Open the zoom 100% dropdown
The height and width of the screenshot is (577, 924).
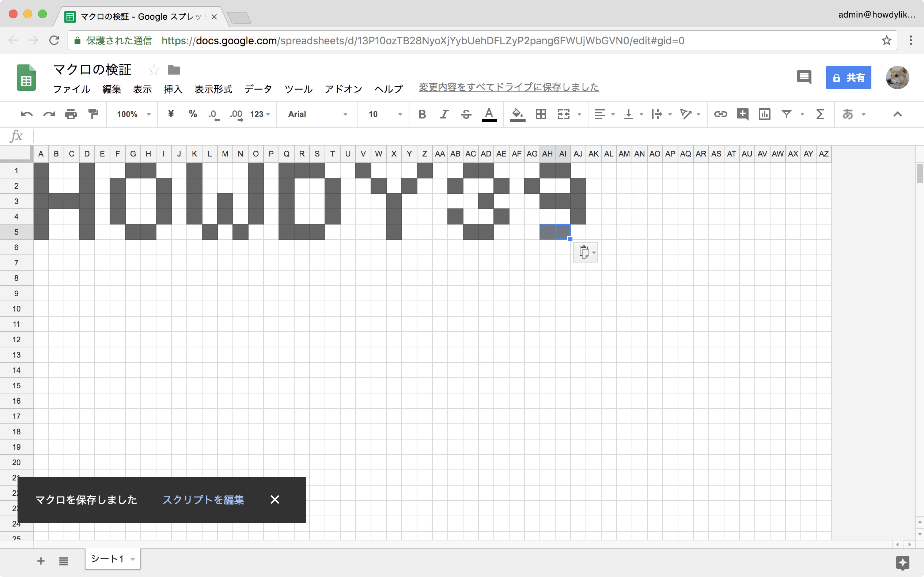point(133,114)
